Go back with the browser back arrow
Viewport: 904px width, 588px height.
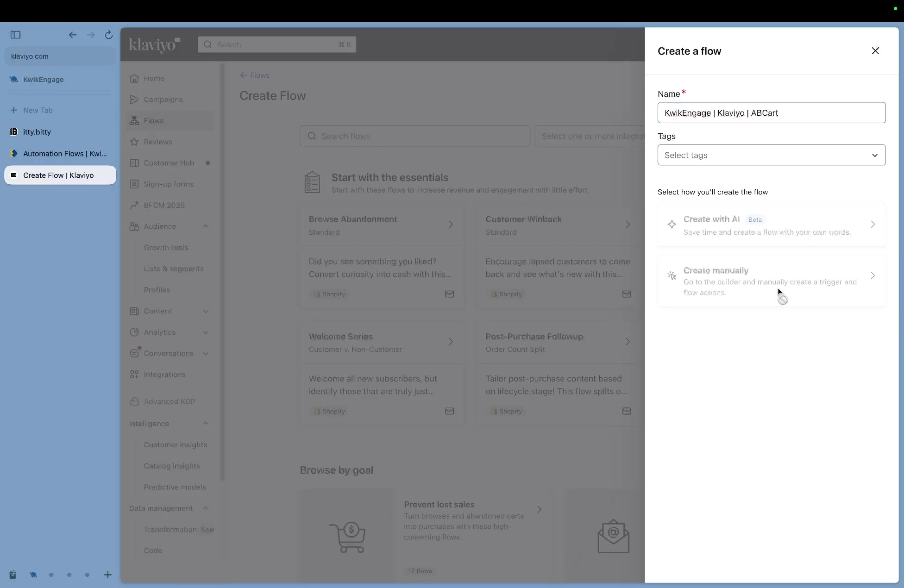73,35
